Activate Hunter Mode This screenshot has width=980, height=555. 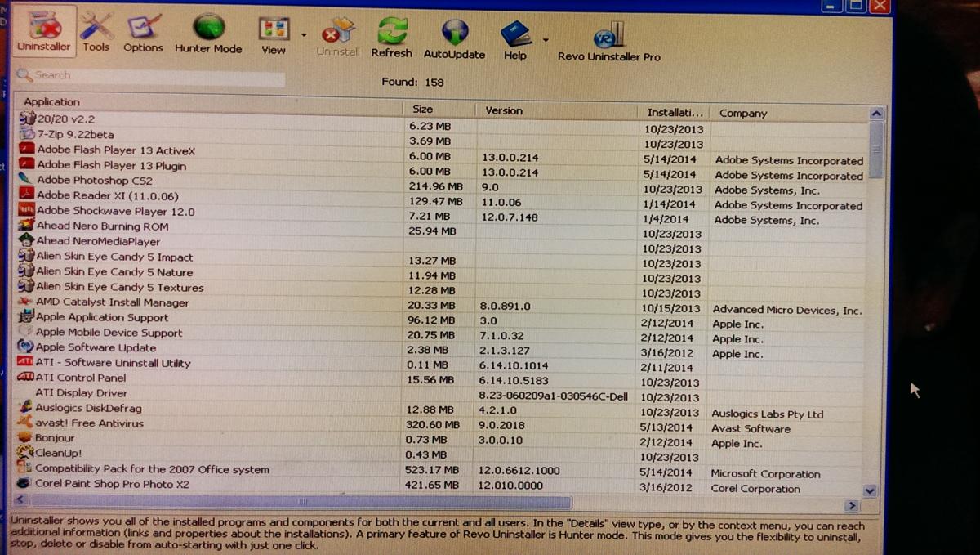208,34
